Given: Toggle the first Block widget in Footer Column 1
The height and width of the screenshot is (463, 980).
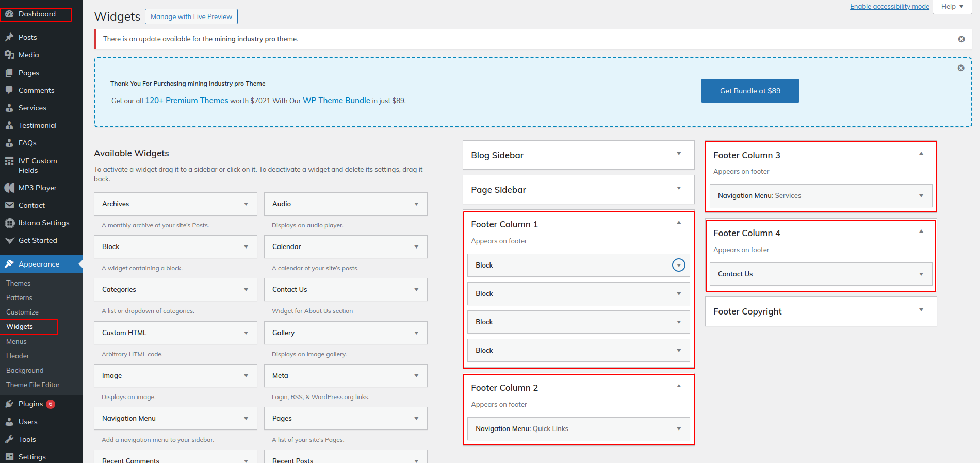Looking at the screenshot, I should [x=679, y=266].
